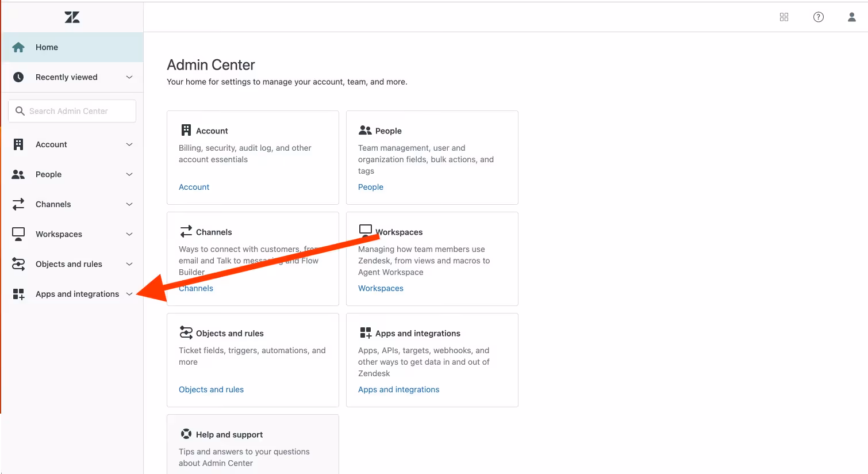The height and width of the screenshot is (474, 868).
Task: Click the lifebuoy icon on the Help and support card
Action: [x=186, y=434]
